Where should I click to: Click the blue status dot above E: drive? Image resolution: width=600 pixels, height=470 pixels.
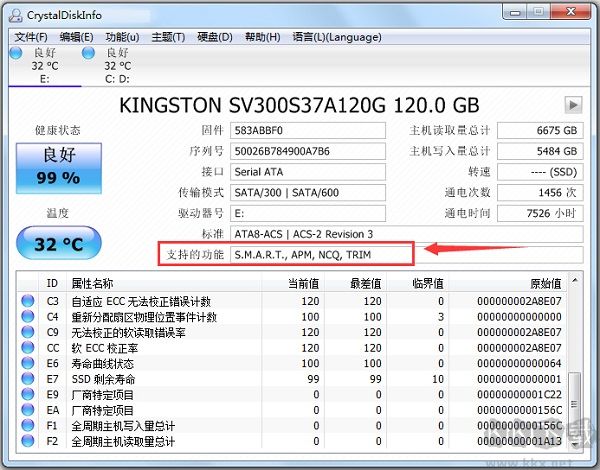tap(16, 52)
